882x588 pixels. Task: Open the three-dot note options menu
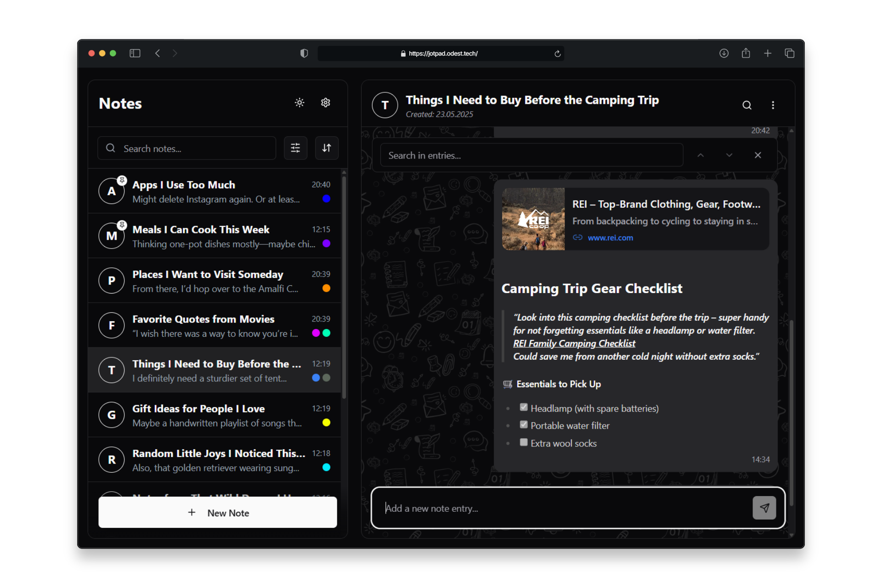coord(773,105)
